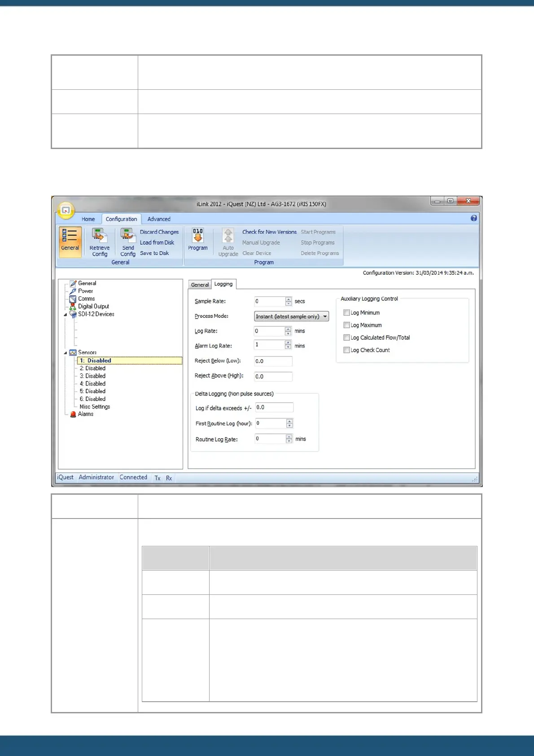Viewport: 534px width, 756px height.
Task: Open the iLink application orb button
Action: click(x=66, y=210)
